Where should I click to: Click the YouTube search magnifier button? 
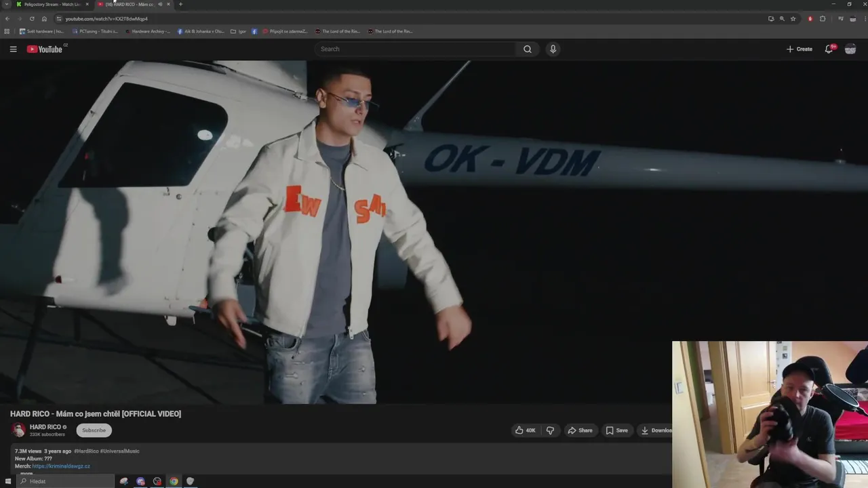[x=528, y=49]
